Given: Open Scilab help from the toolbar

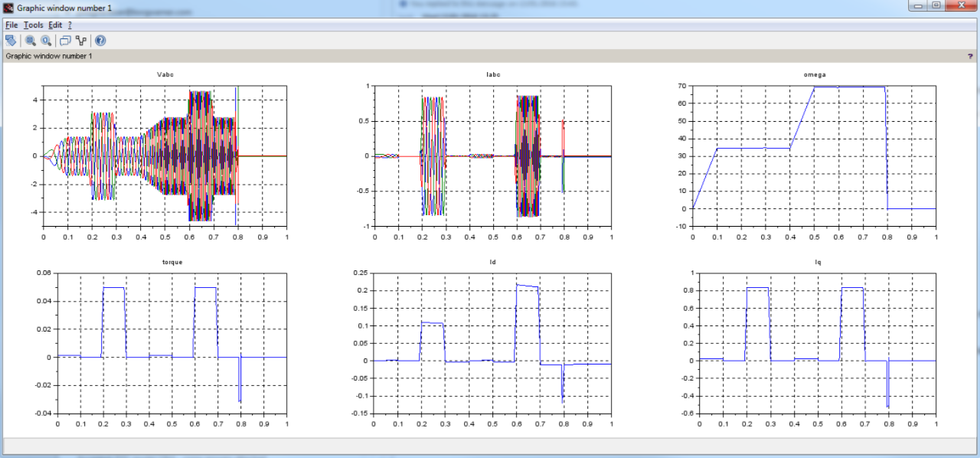Looking at the screenshot, I should tap(100, 41).
